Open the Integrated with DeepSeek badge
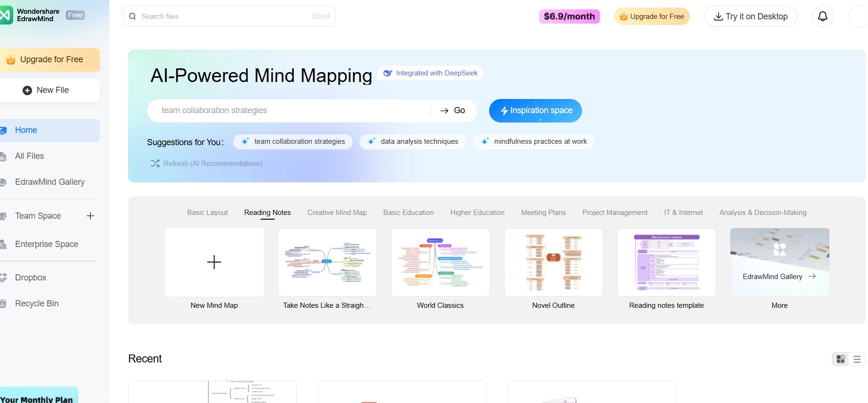The height and width of the screenshot is (403, 868). click(431, 73)
